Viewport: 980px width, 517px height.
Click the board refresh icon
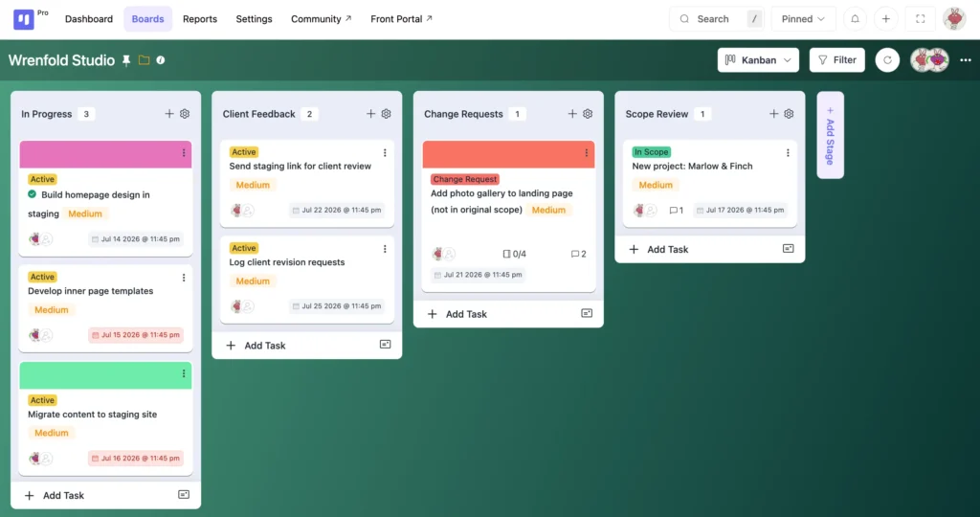pos(887,60)
